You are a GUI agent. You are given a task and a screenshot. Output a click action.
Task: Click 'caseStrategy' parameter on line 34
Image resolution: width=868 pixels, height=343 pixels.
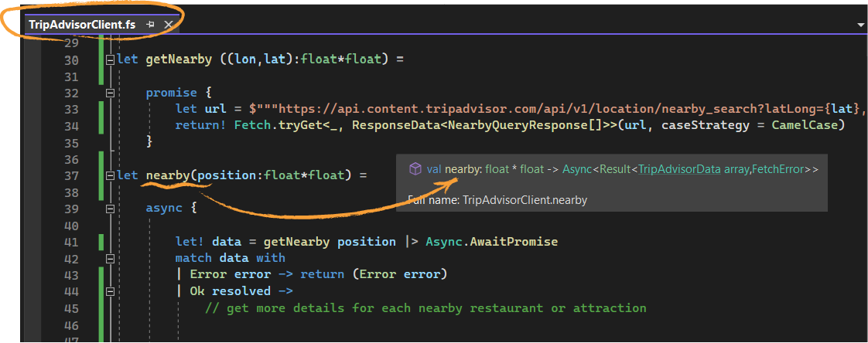coord(707,126)
